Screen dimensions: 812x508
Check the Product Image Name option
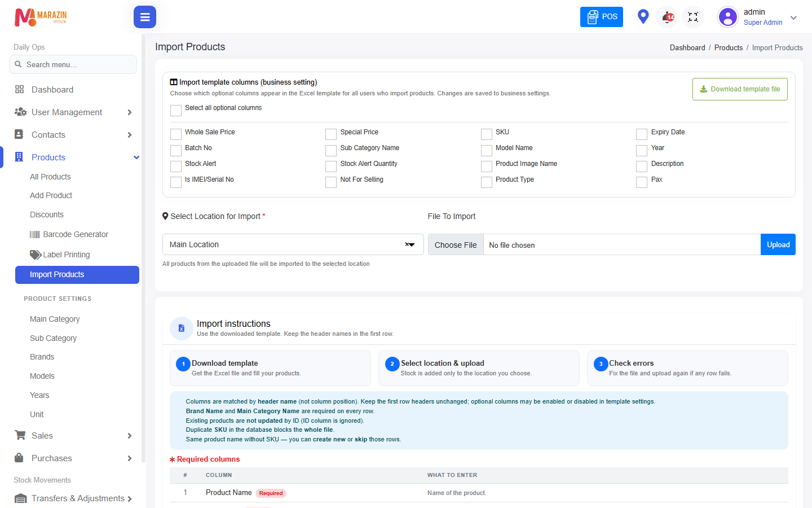pyautogui.click(x=487, y=166)
